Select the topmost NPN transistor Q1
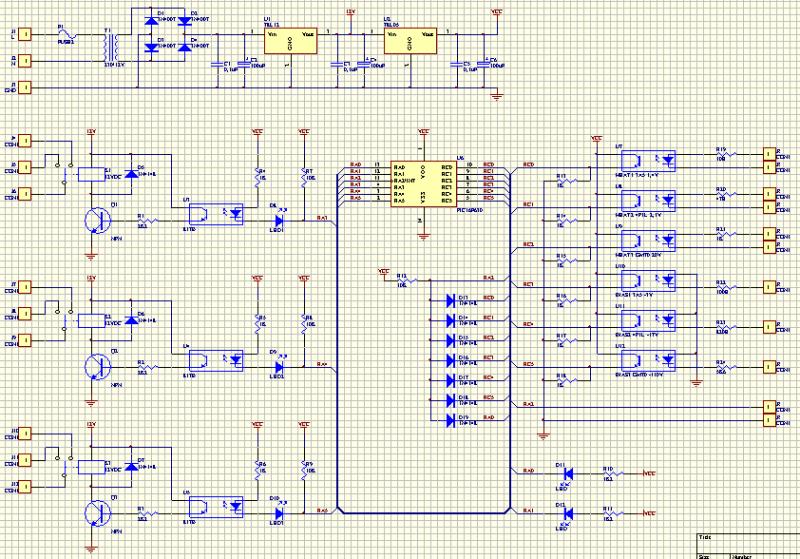 click(x=99, y=220)
